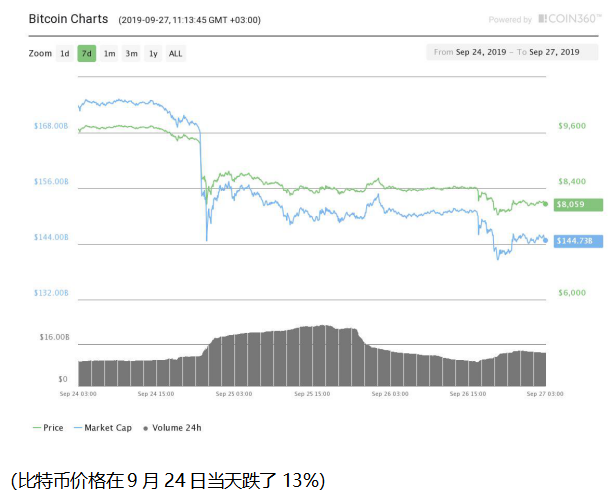The image size is (616, 498).
Task: Click the Sep 26 03:00 axis label
Action: click(389, 395)
